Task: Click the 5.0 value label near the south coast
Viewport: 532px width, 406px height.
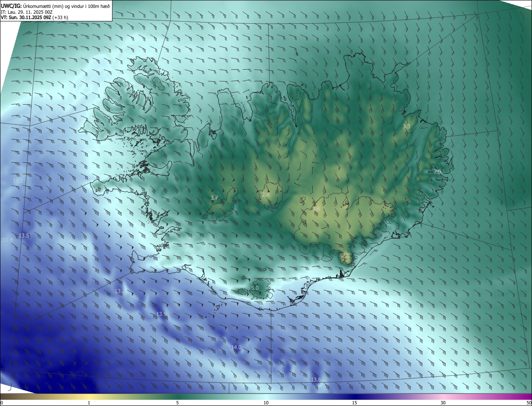Action: pyautogui.click(x=255, y=288)
